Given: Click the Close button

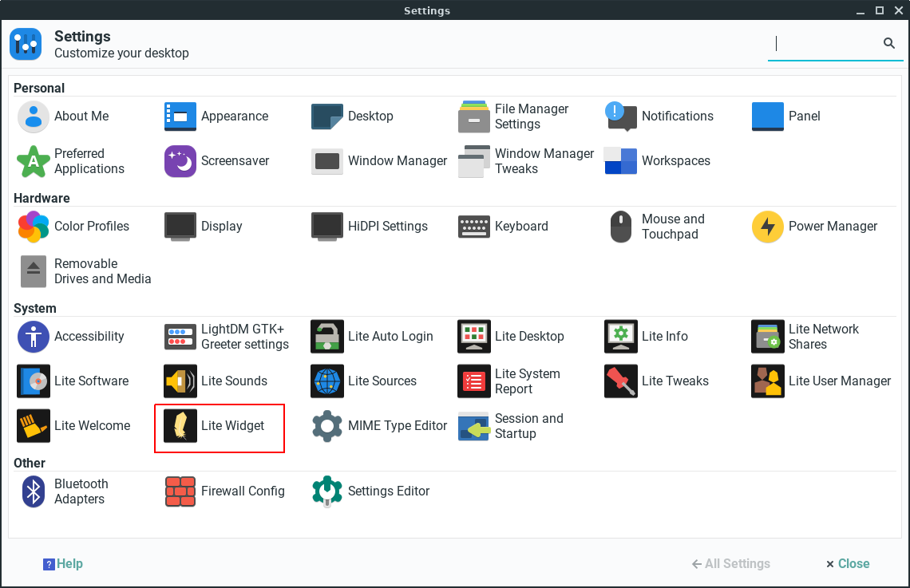Looking at the screenshot, I should [847, 563].
